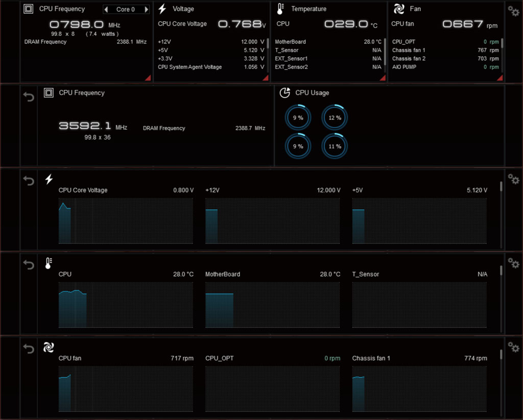The width and height of the screenshot is (523, 420).
Task: Select previous core with the left arrow
Action: 106,9
